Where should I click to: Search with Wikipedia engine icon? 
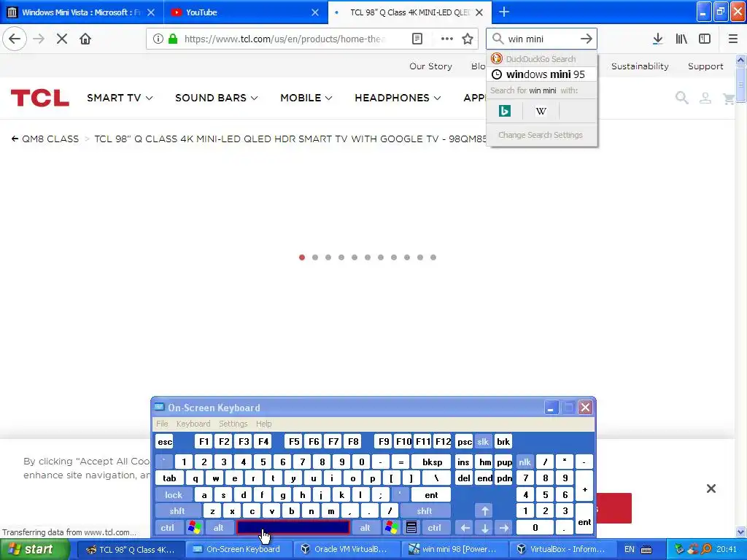coord(541,111)
